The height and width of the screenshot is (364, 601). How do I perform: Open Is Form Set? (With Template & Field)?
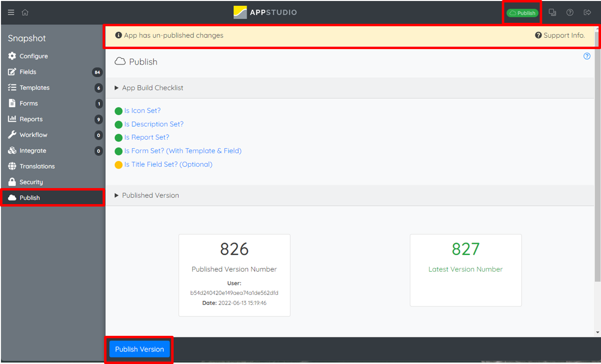[x=183, y=151]
